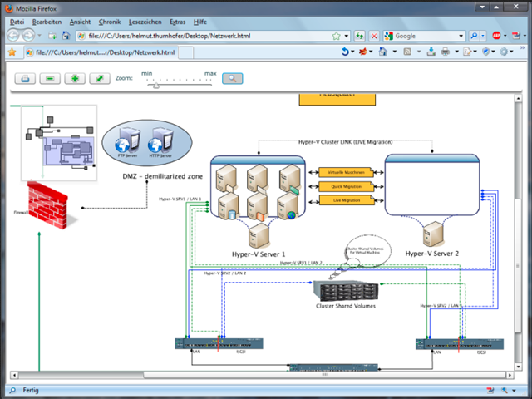Screen dimensions: 532x399
Task: Select the Netzwerk.html tab
Action: coord(101,52)
